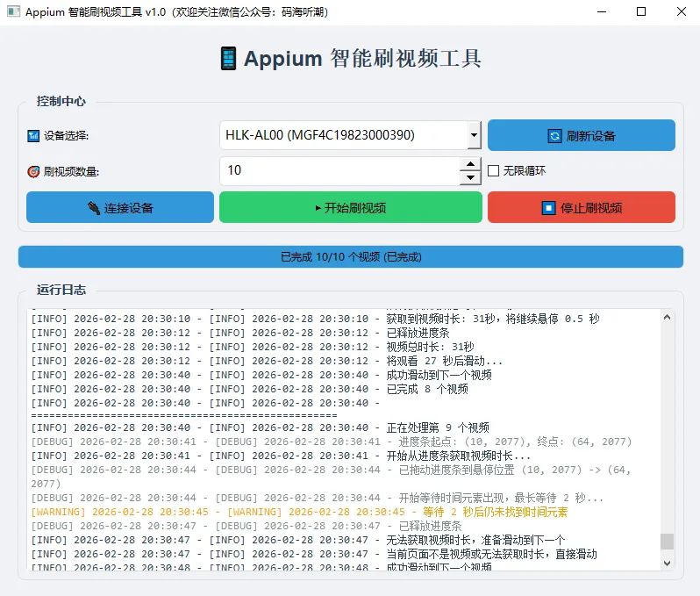Start with the 开始刷视频 button
This screenshot has width=700, height=596.
351,207
